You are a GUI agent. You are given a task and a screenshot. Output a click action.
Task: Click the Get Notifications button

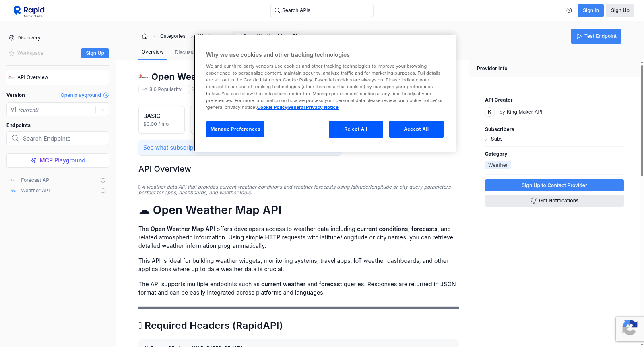coord(554,201)
